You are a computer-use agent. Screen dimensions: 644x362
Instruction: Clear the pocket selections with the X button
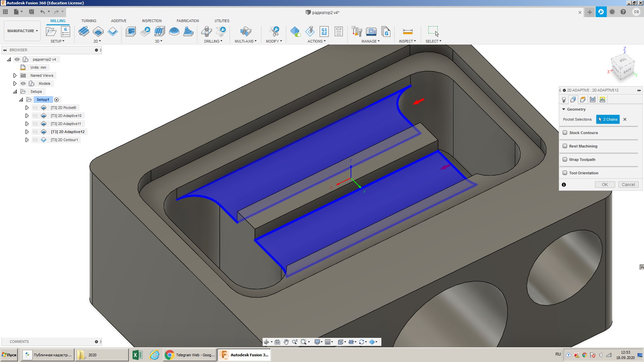tap(625, 119)
